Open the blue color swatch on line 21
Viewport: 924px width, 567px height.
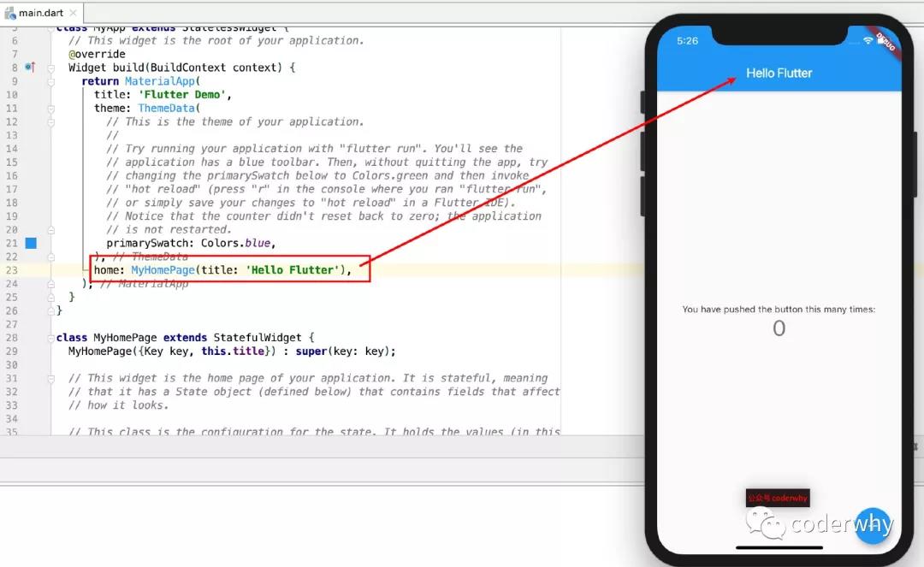[32, 243]
